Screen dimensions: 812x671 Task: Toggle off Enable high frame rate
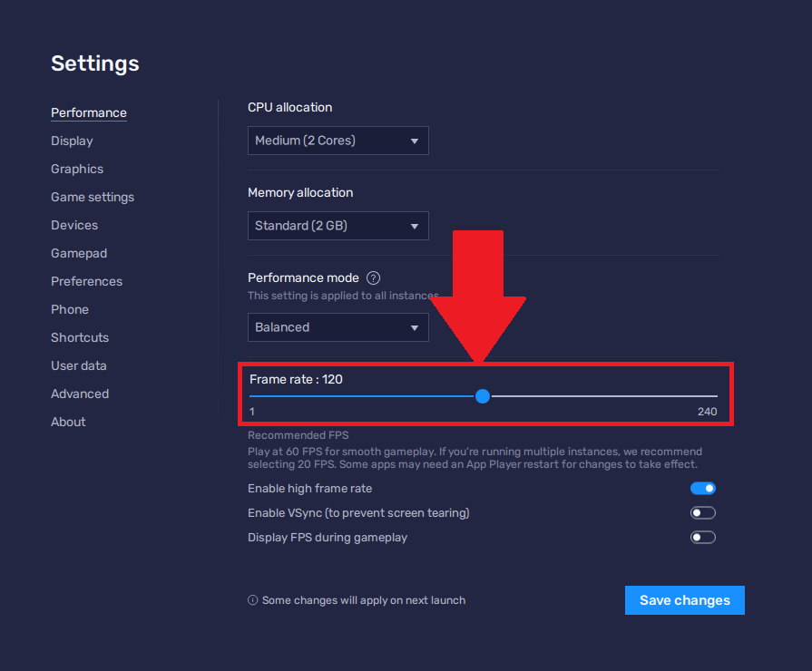tap(703, 488)
